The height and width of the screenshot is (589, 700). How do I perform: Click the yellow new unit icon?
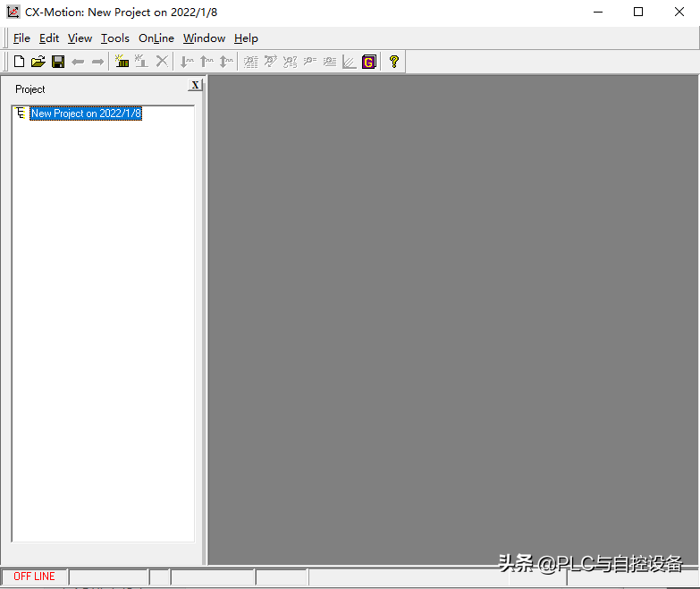click(x=122, y=62)
